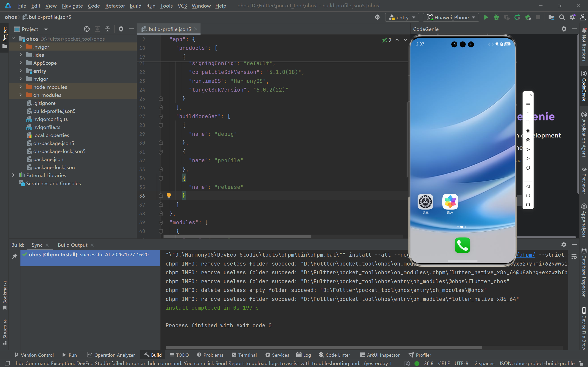Open the Refactor menu
The width and height of the screenshot is (588, 367).
pyautogui.click(x=115, y=6)
